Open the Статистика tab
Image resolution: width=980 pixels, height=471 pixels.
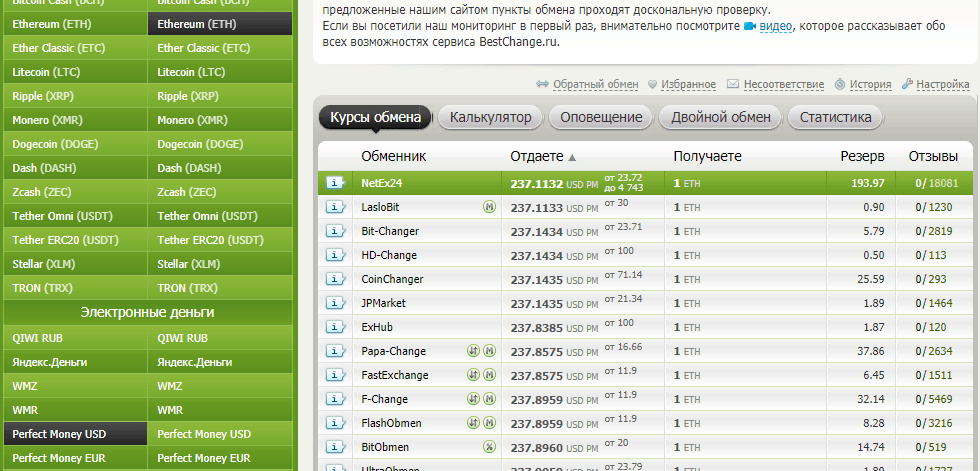pos(835,117)
